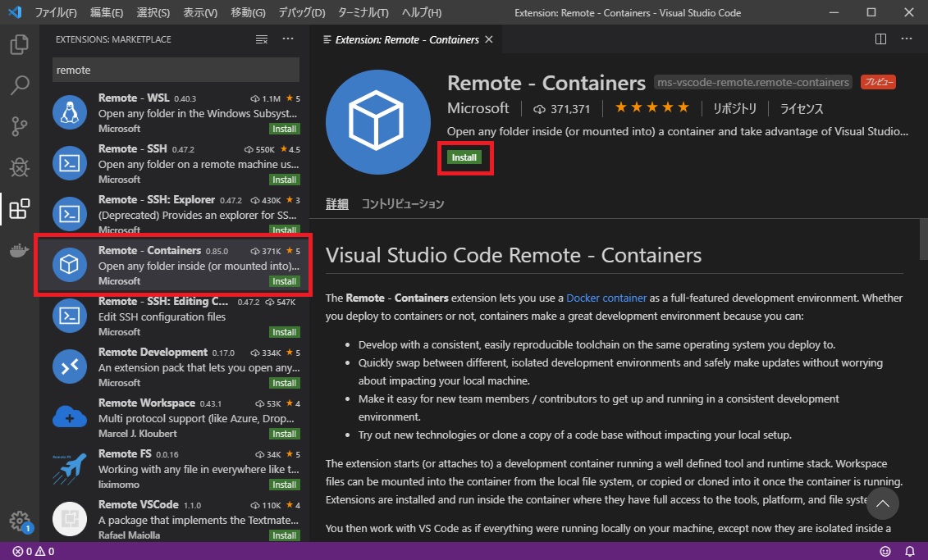Open editor more actions ellipsis

click(906, 39)
